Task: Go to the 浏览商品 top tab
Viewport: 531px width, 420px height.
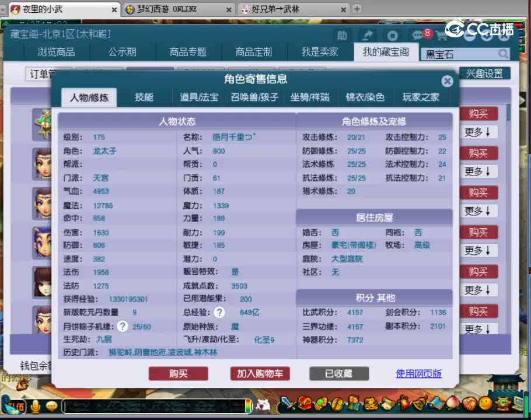Action: pos(56,52)
